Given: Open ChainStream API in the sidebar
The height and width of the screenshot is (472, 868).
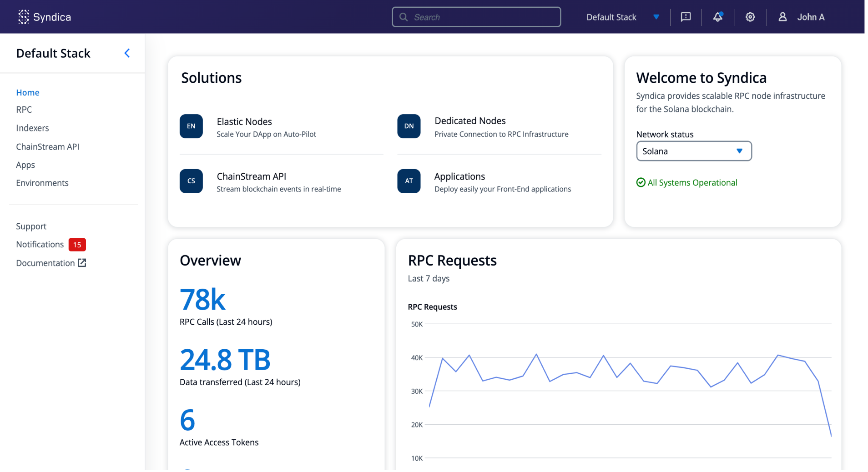Looking at the screenshot, I should tap(48, 147).
